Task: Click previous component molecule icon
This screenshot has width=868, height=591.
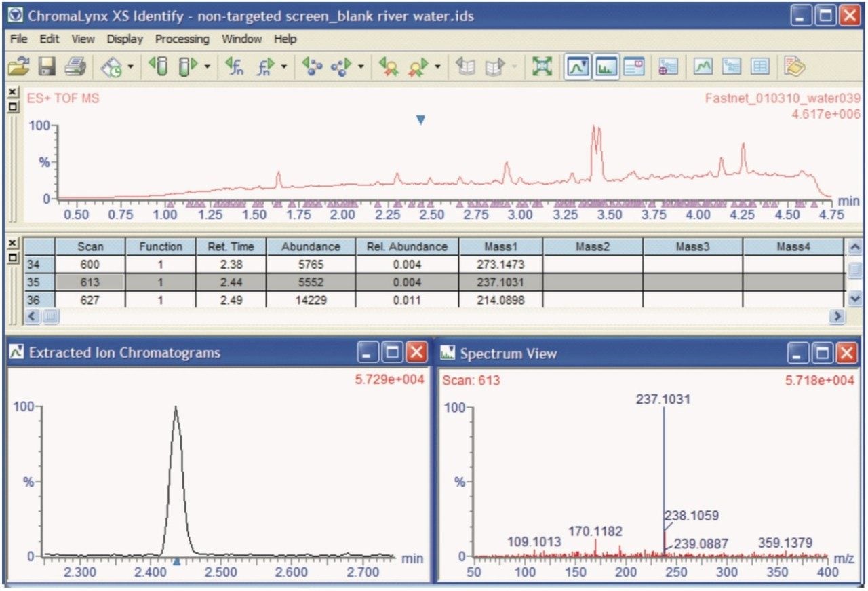Action: coord(312,66)
